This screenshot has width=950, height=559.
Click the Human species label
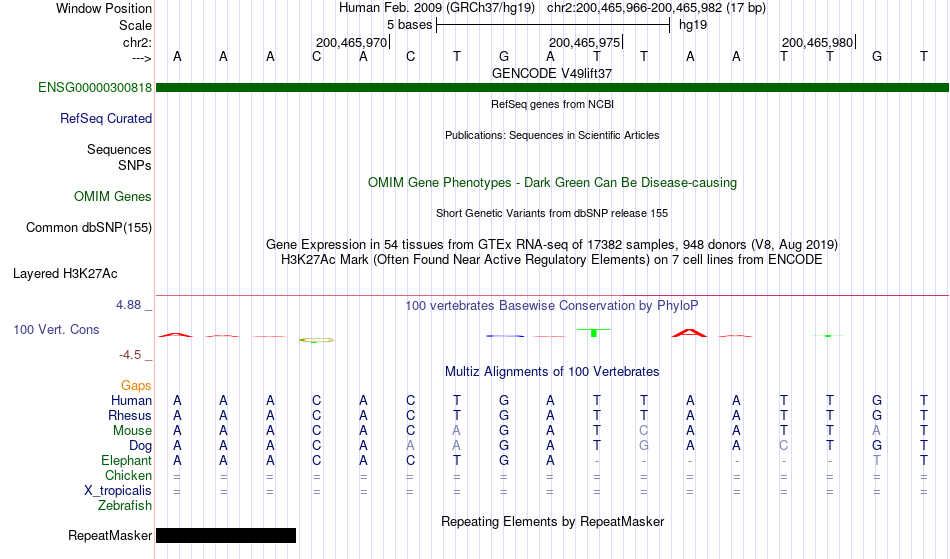point(131,400)
